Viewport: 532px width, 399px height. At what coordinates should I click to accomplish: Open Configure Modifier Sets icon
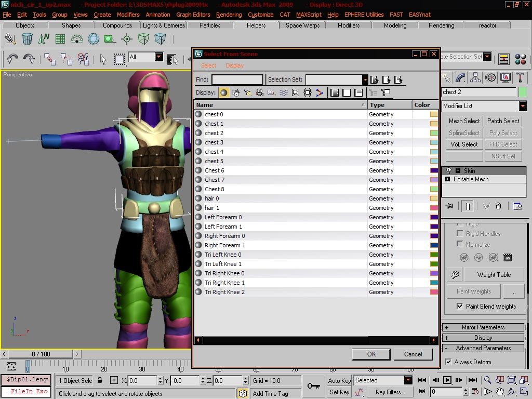pos(518,206)
